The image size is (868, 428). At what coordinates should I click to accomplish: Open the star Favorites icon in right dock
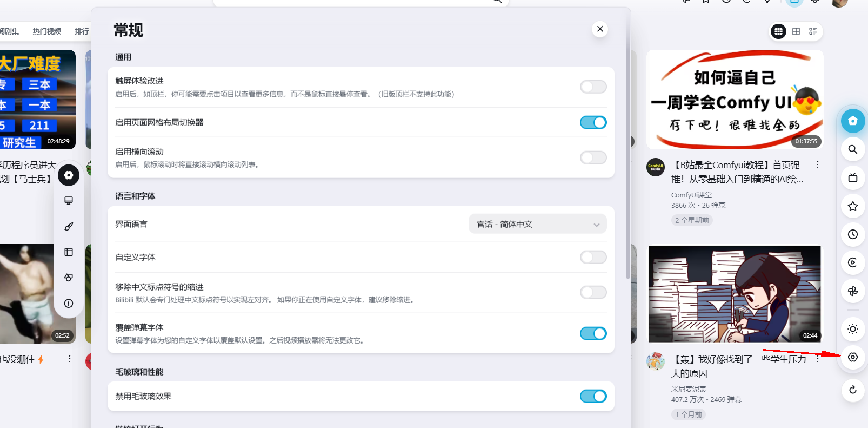click(x=853, y=206)
